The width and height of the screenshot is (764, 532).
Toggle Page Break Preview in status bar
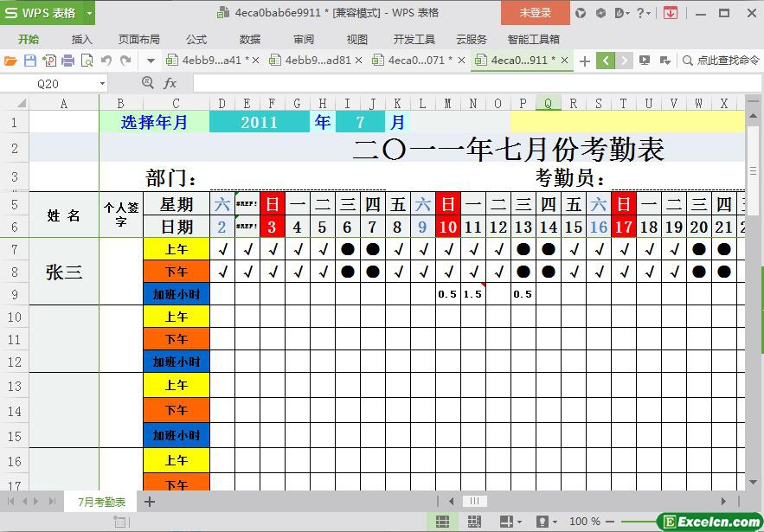(474, 522)
